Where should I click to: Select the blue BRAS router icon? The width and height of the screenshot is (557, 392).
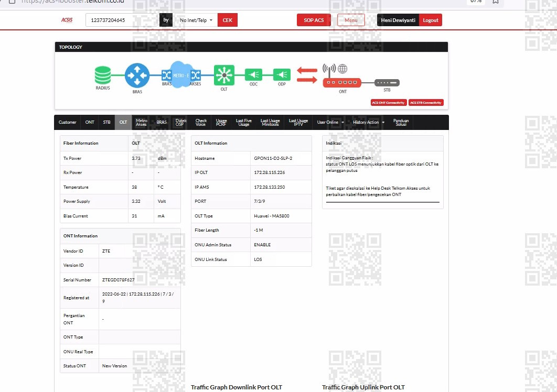[137, 75]
